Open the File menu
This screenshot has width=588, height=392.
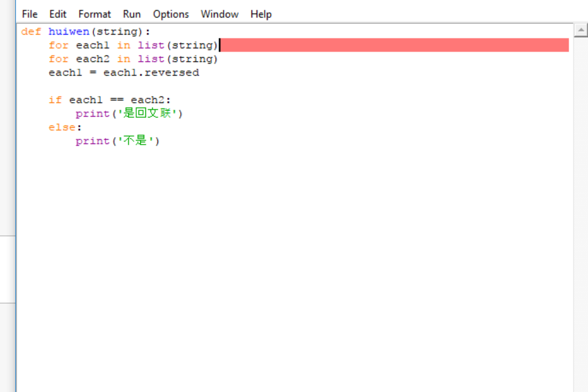(30, 14)
